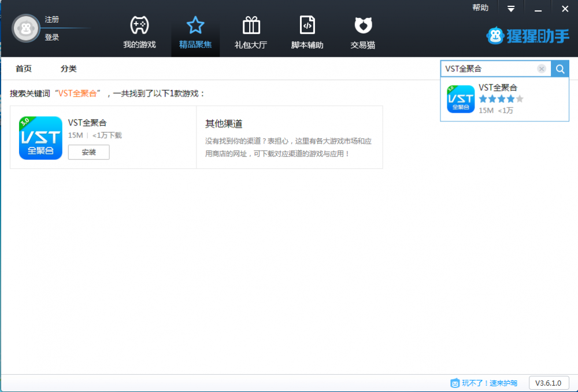Click VST全聚合 suggestion title text
Screen dimensions: 578x392
[x=498, y=88]
